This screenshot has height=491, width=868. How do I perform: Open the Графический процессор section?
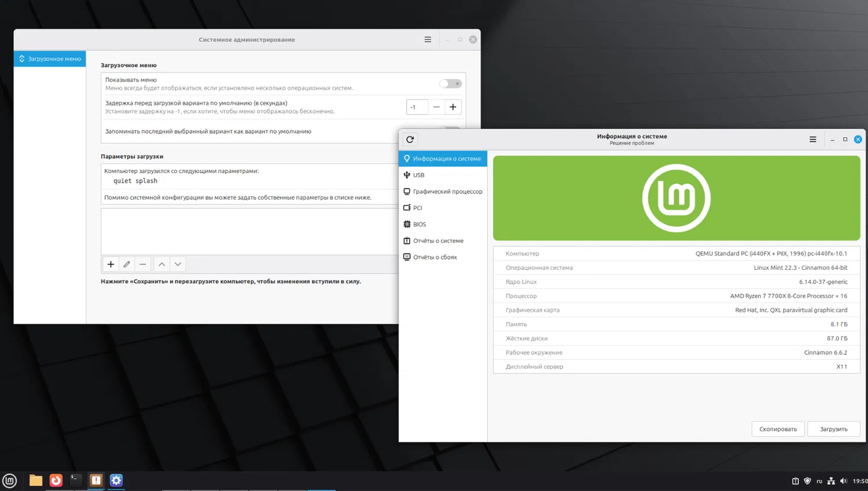click(x=443, y=192)
